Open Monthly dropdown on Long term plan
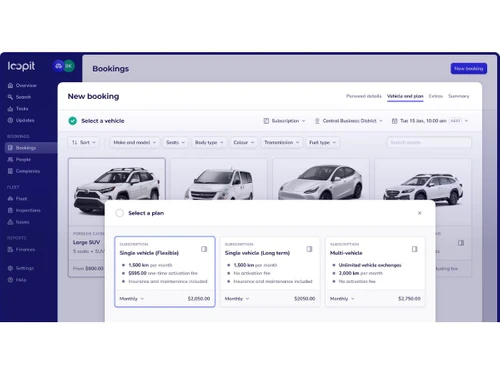The image size is (500, 375). pyautogui.click(x=237, y=299)
